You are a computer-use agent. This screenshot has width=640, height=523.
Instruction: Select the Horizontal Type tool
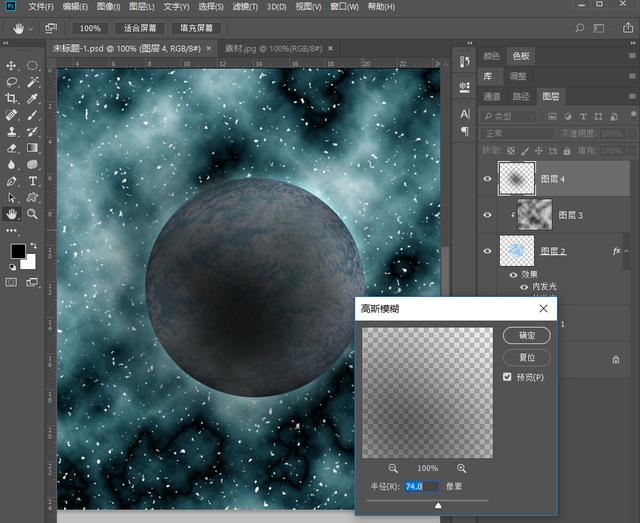(x=32, y=181)
